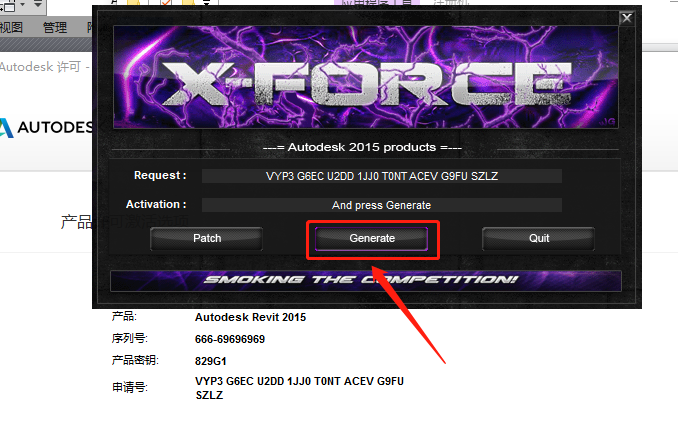Click the Generate button
This screenshot has height=421, width=678.
[371, 239]
